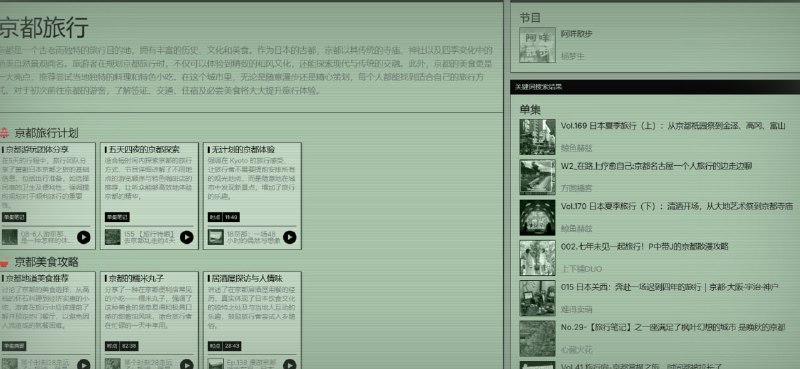Viewport: 800px width, 369px height.
Task: Click the bowl icon beside 京都美食攻略
Action: pyautogui.click(x=4, y=262)
